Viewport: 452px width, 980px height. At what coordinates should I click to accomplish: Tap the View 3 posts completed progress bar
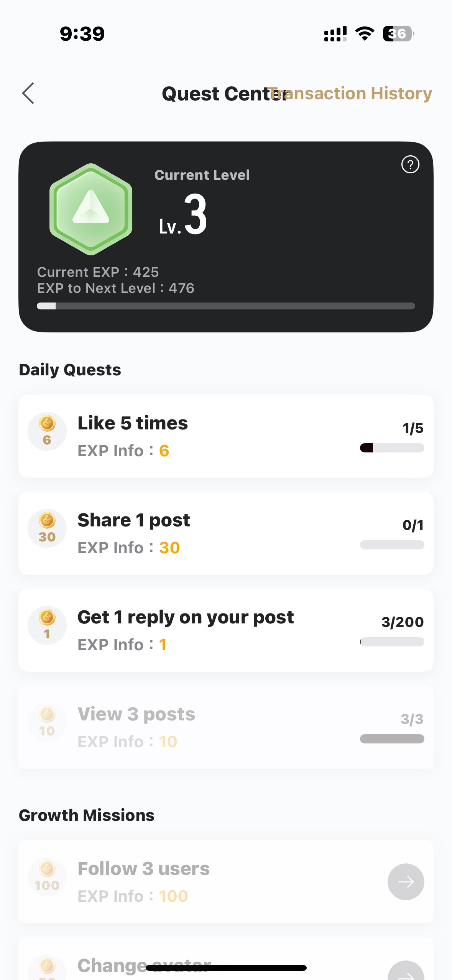392,739
